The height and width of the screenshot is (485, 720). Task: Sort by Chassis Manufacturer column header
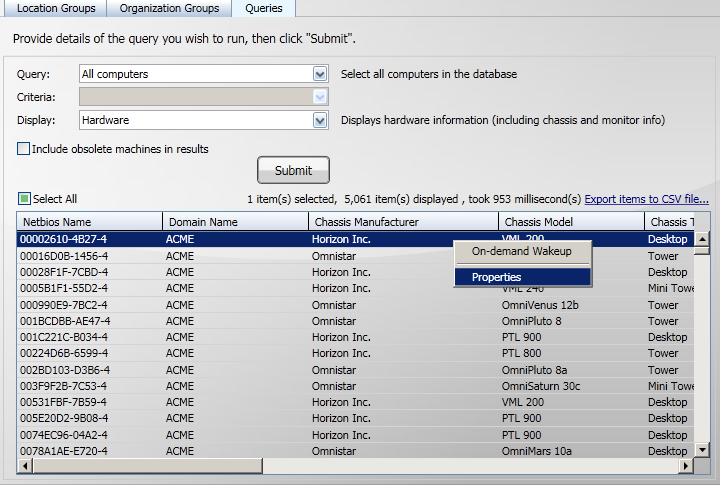(402, 221)
